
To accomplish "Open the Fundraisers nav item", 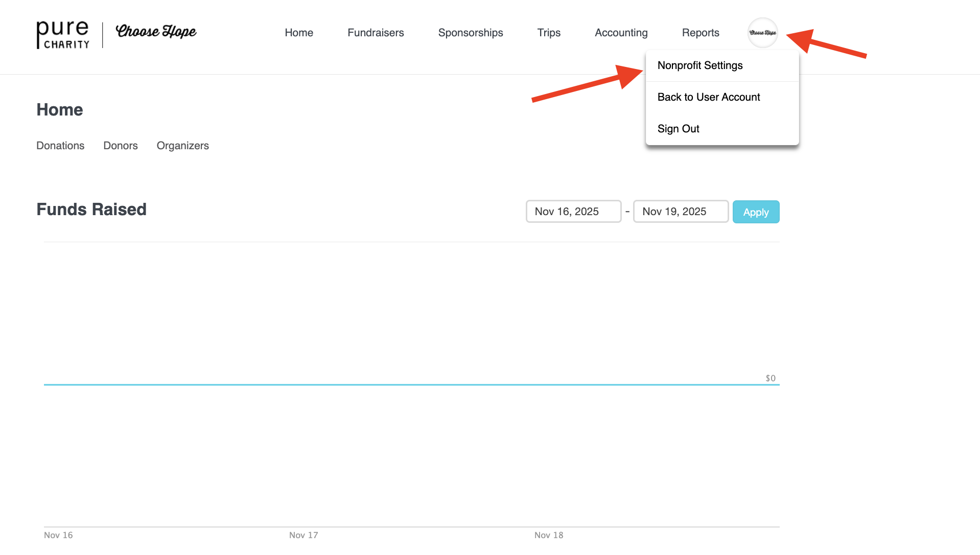I will [x=376, y=33].
